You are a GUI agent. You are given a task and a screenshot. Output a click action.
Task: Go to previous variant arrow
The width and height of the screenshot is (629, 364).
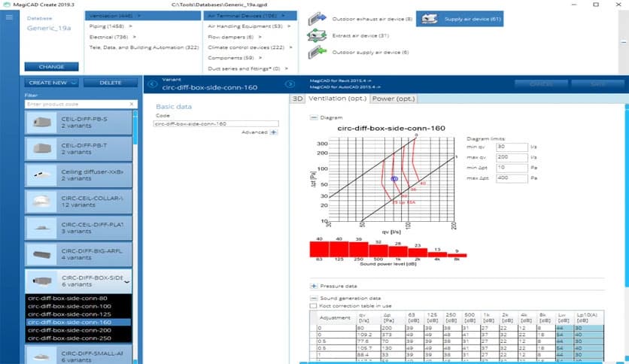pyautogui.click(x=152, y=84)
